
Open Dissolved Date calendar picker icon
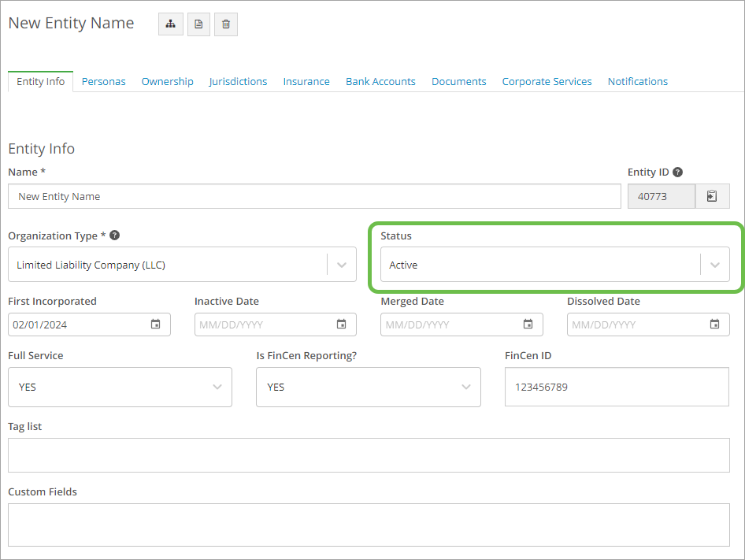(x=714, y=325)
